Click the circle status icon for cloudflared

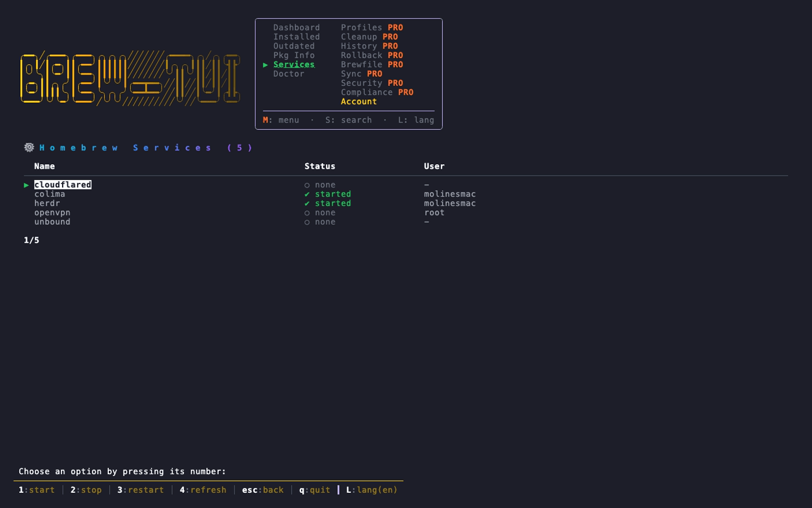point(307,185)
